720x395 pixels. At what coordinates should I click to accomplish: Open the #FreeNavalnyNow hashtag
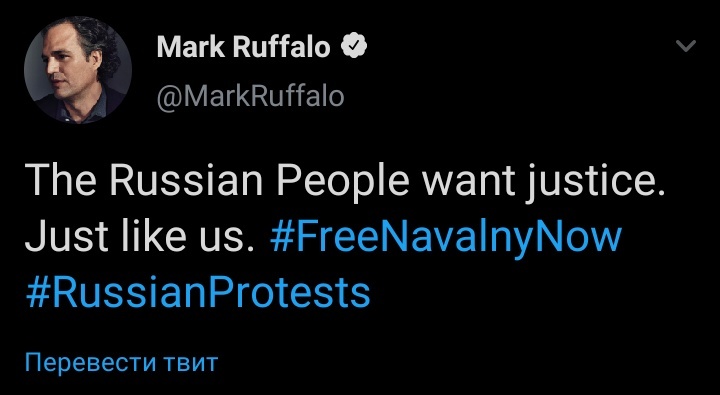coord(446,238)
